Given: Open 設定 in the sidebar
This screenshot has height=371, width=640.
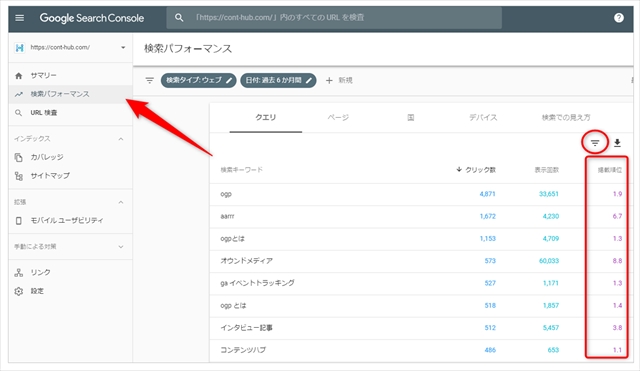Looking at the screenshot, I should 70,291.
